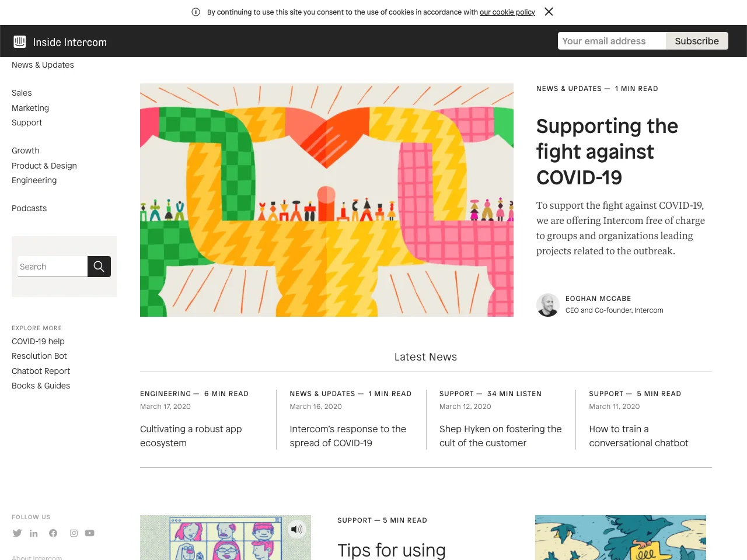Screen dimensions: 747x560
Task: Click the SUPPORT tag above Tips for using
Action: tap(355, 520)
